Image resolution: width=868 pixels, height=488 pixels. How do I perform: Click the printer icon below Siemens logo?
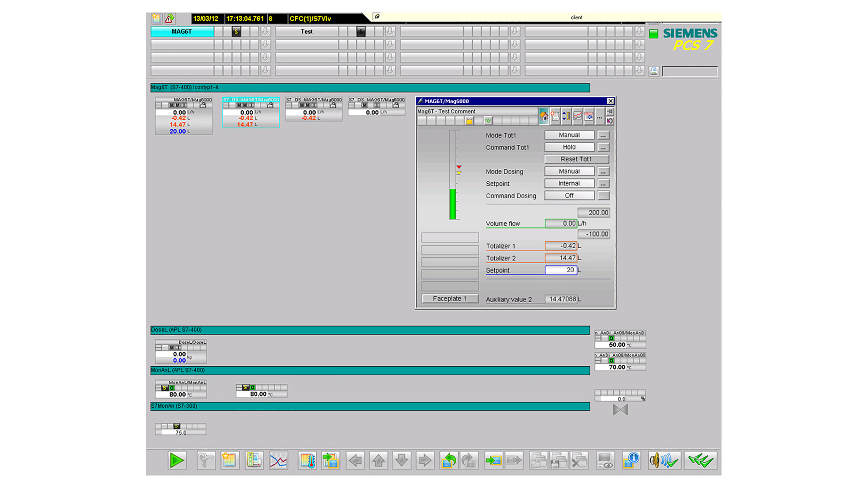654,71
